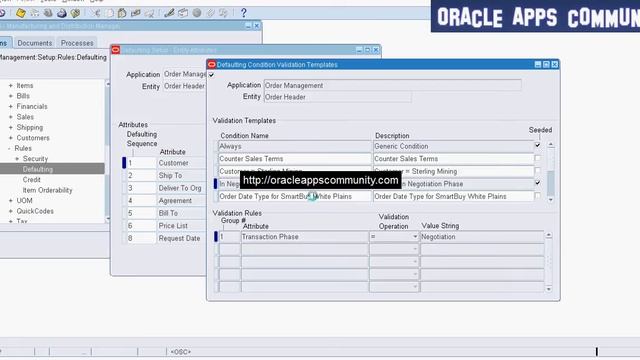Toggle Seeded checkbox for Always condition
The width and height of the screenshot is (640, 360).
[538, 145]
